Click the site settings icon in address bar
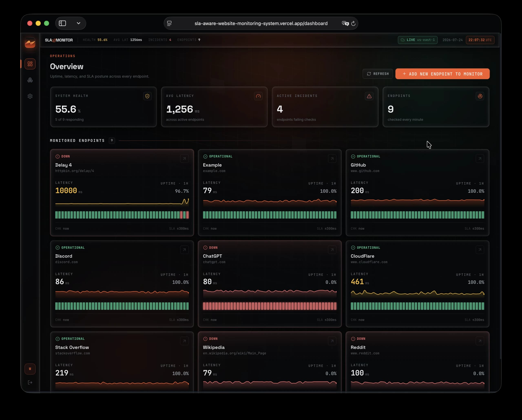 point(169,23)
